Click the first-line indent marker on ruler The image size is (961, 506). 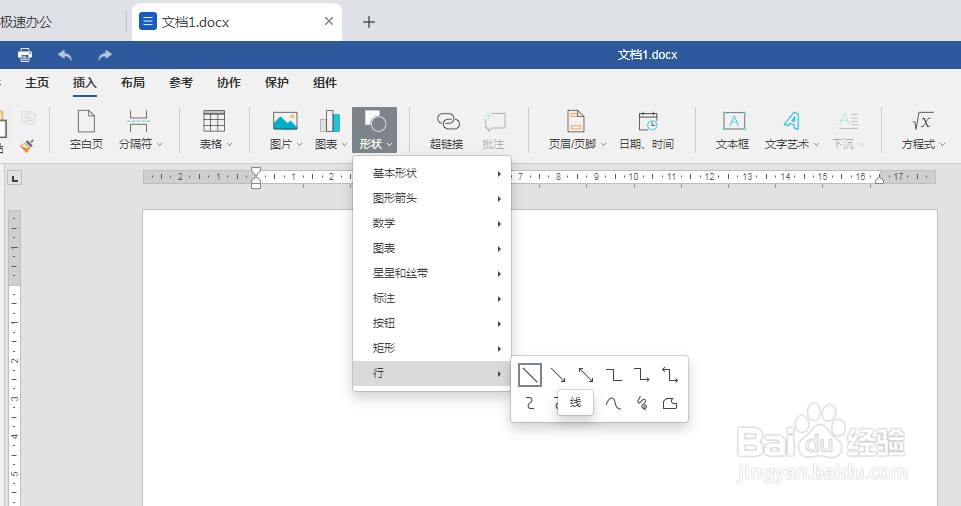point(256,172)
